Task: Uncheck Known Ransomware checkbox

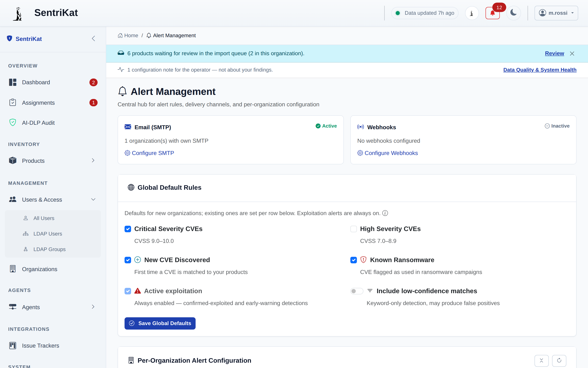Action: tap(354, 260)
